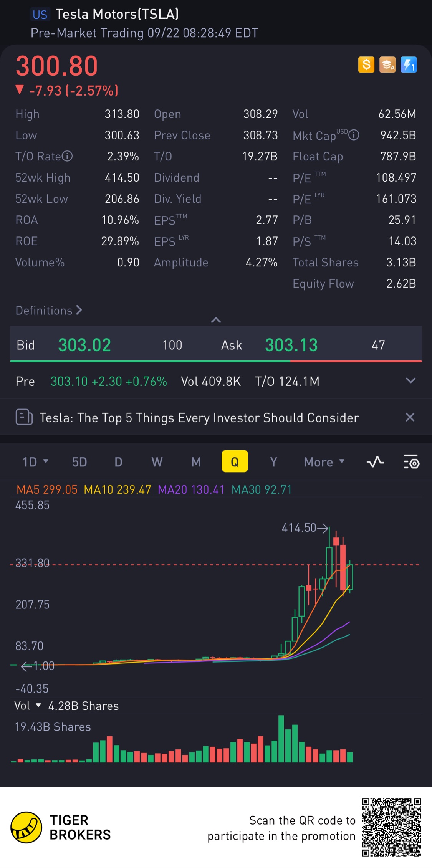Tap the Pre-market price 303.10
The height and width of the screenshot is (868, 432).
coord(69,381)
